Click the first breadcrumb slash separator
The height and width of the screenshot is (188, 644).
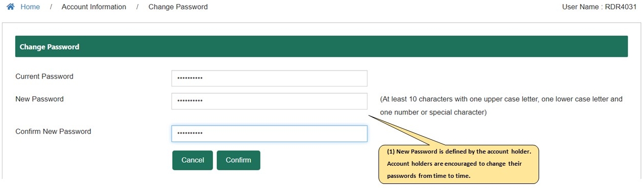click(x=51, y=7)
